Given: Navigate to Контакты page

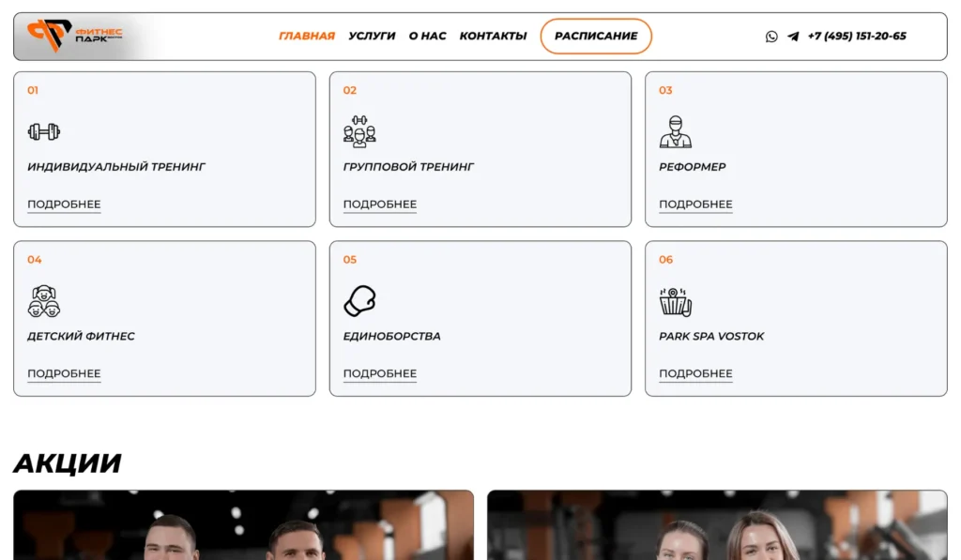Looking at the screenshot, I should (x=493, y=37).
